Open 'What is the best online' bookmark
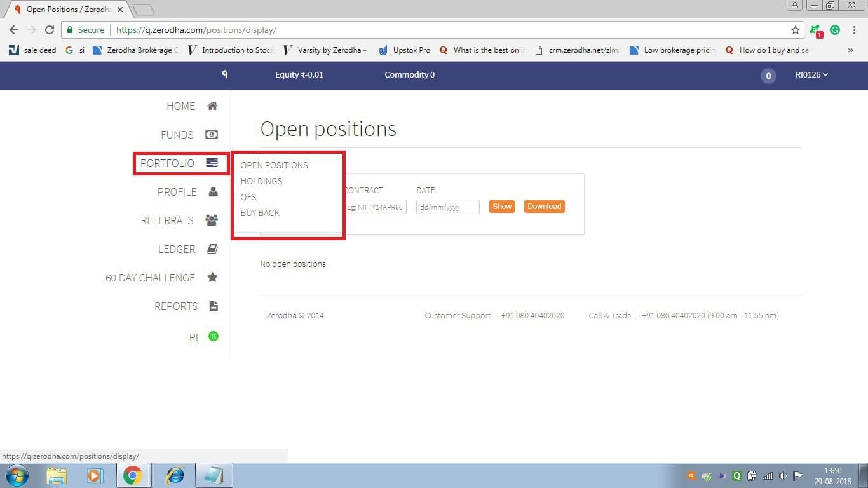868x488 pixels. [x=482, y=50]
